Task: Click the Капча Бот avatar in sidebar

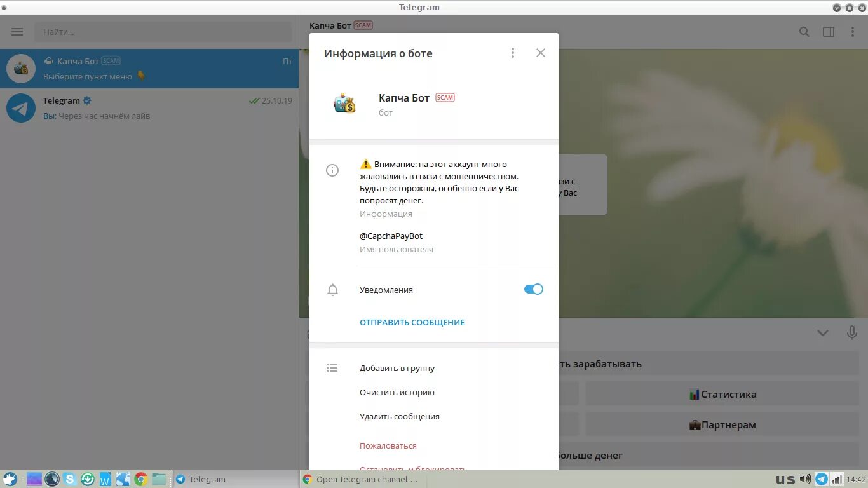Action: click(21, 69)
